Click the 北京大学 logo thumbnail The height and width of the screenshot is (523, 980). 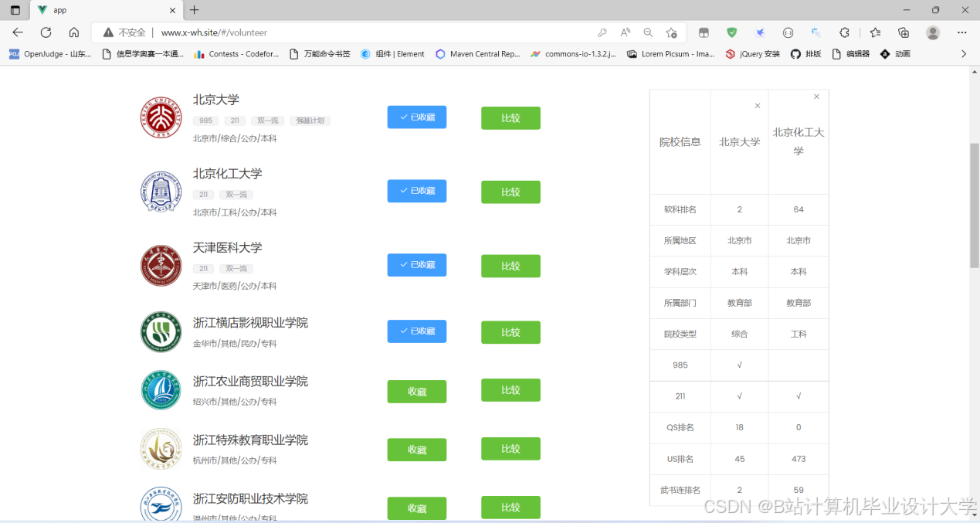[161, 118]
